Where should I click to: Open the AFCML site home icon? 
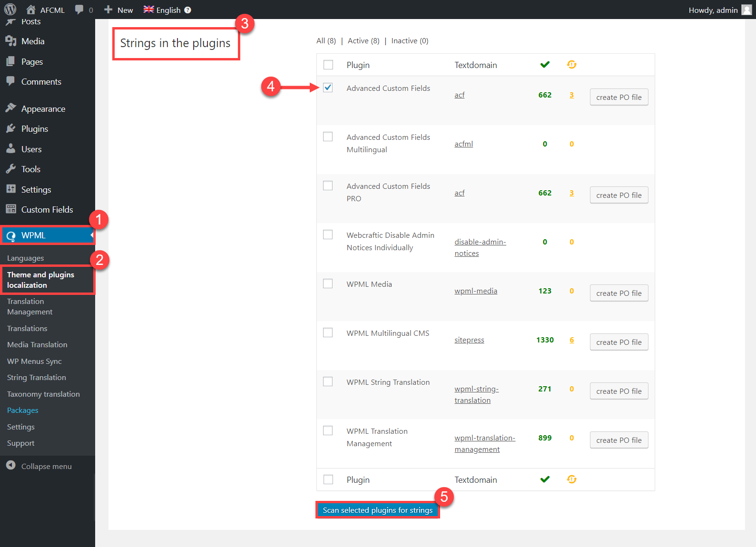click(x=31, y=10)
